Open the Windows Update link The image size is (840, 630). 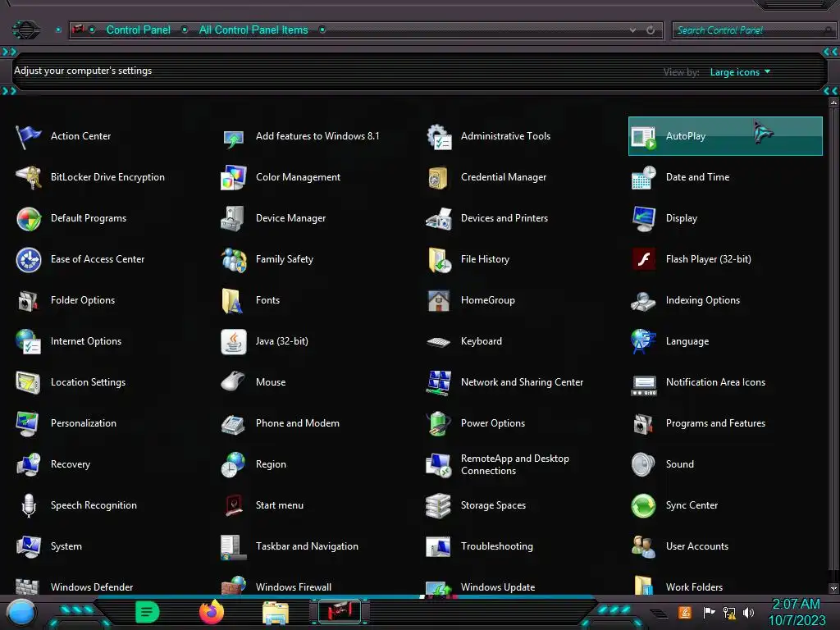click(498, 587)
